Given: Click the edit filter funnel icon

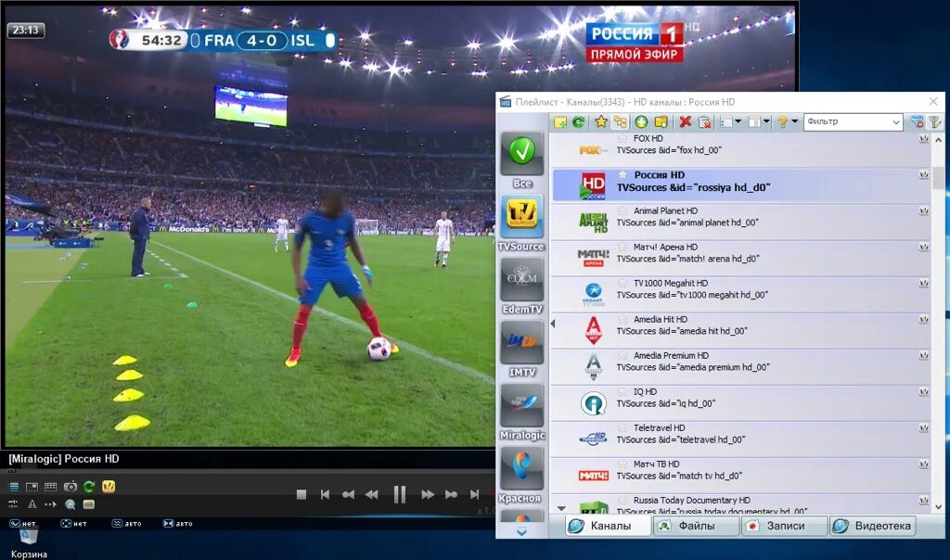Looking at the screenshot, I should coord(935,121).
